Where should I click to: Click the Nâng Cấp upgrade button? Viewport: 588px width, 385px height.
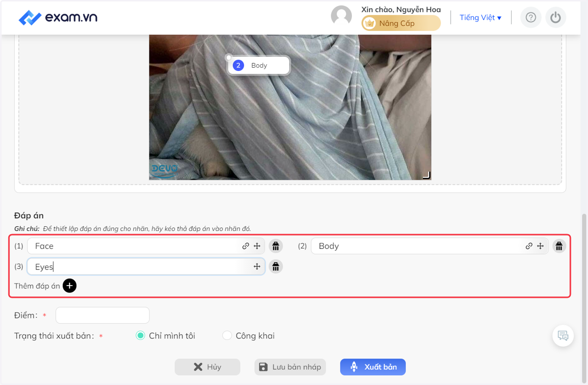pyautogui.click(x=401, y=23)
